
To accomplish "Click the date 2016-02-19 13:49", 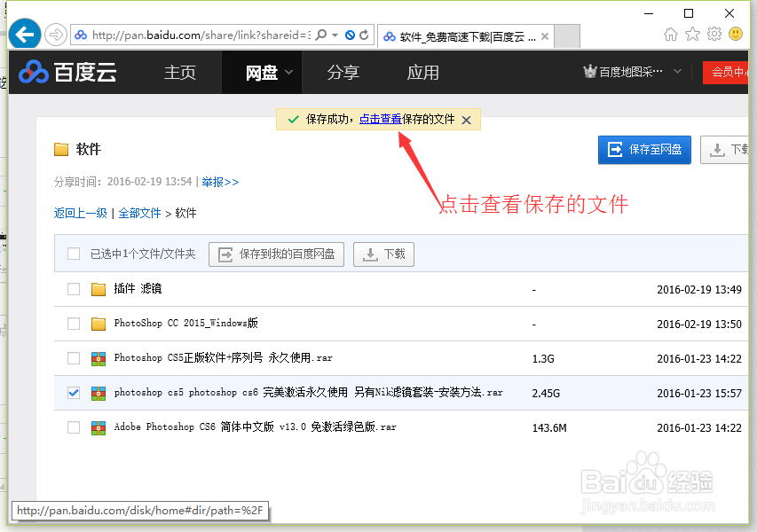I will [x=699, y=289].
